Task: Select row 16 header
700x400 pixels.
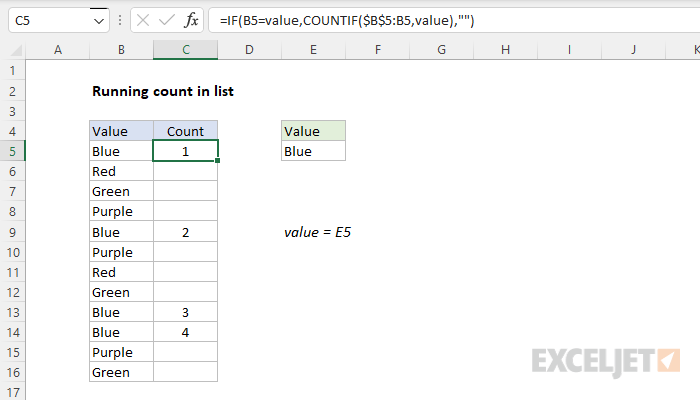Action: pyautogui.click(x=12, y=372)
